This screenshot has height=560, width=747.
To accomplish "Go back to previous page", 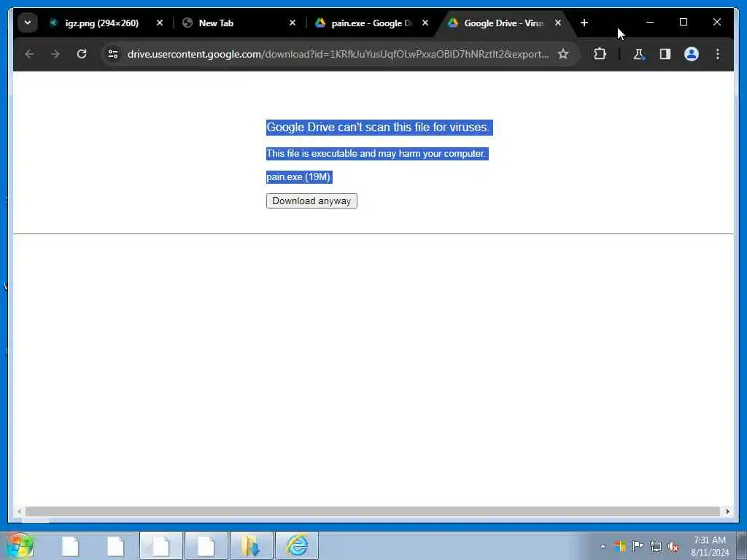I will coord(29,54).
